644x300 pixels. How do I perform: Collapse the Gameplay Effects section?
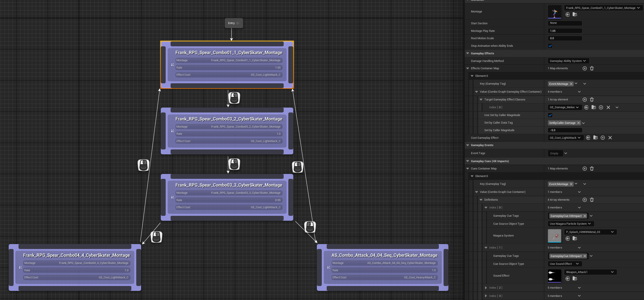tap(468, 54)
